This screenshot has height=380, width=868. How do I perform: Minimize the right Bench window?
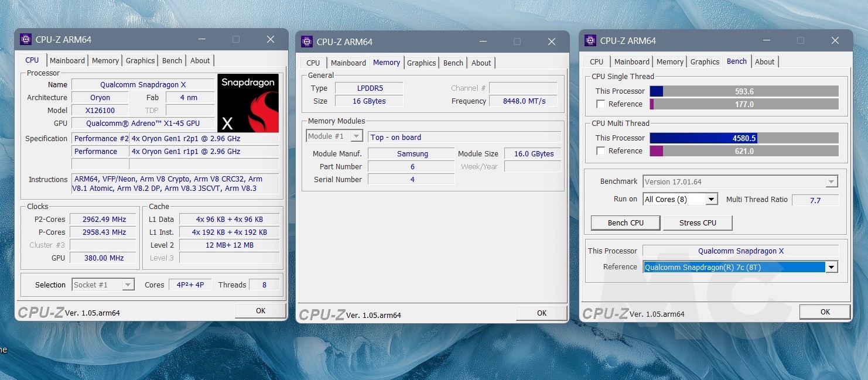767,40
